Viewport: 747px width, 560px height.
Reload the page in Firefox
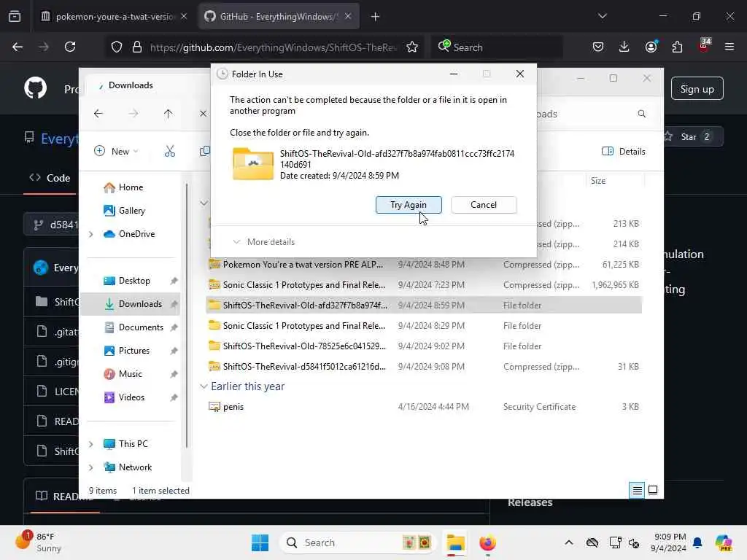(70, 47)
